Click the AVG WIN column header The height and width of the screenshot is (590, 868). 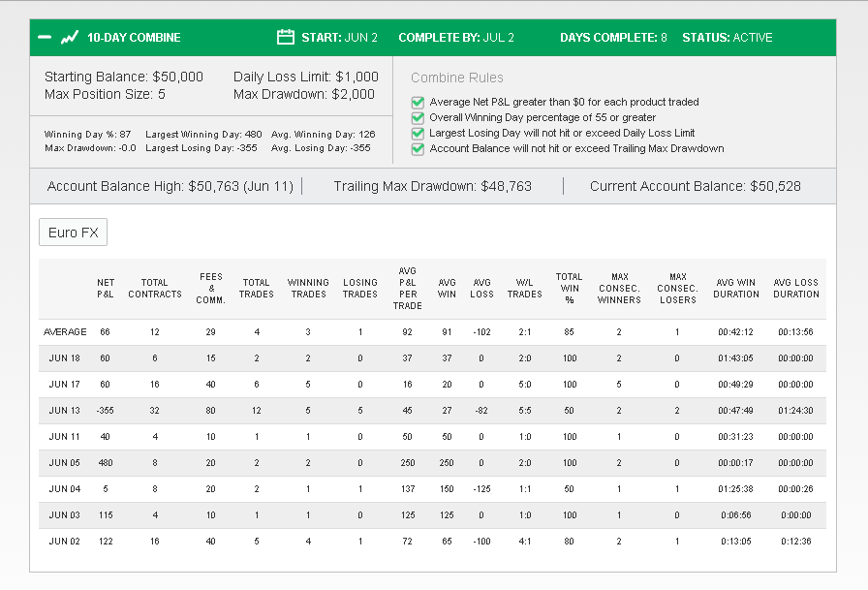(x=447, y=289)
